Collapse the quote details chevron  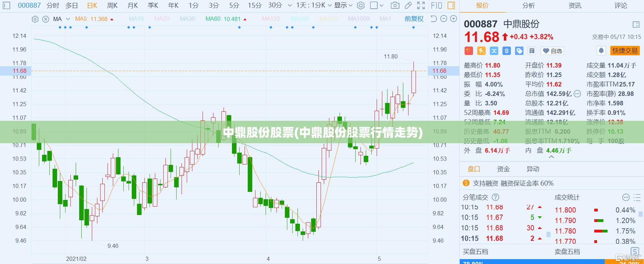click(551, 157)
